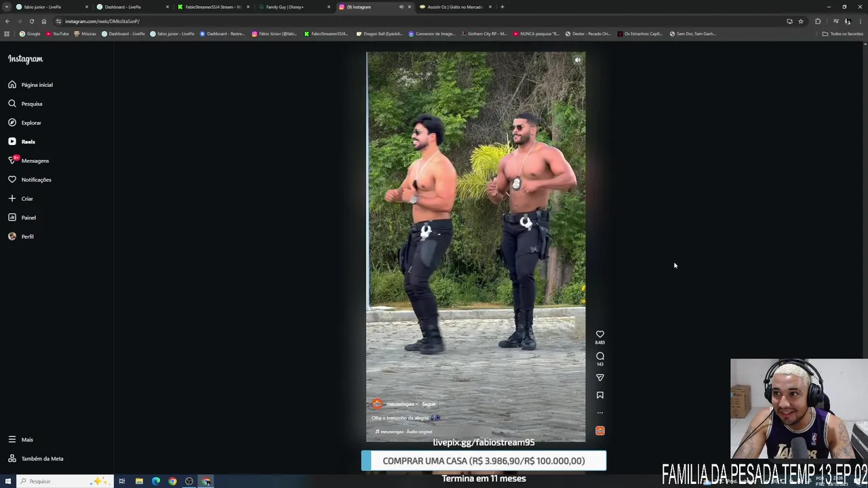
Task: Open Conversor de Imagem bookmark
Action: tap(431, 33)
